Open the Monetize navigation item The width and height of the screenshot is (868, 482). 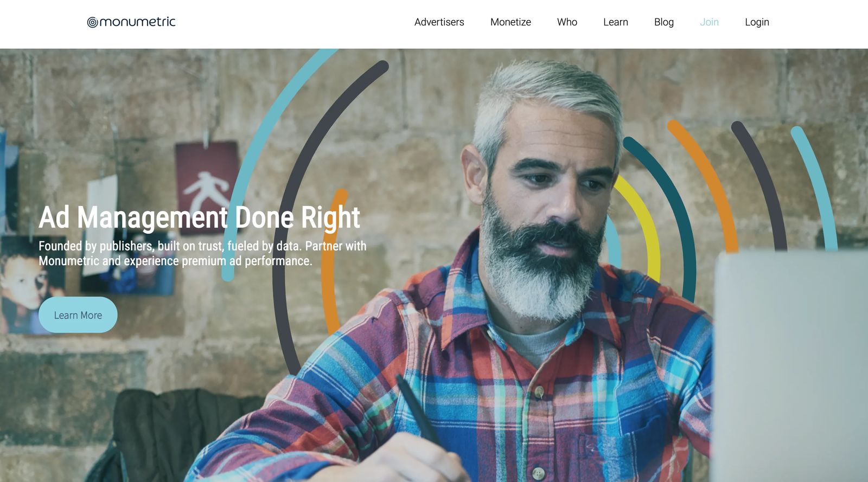coord(510,22)
